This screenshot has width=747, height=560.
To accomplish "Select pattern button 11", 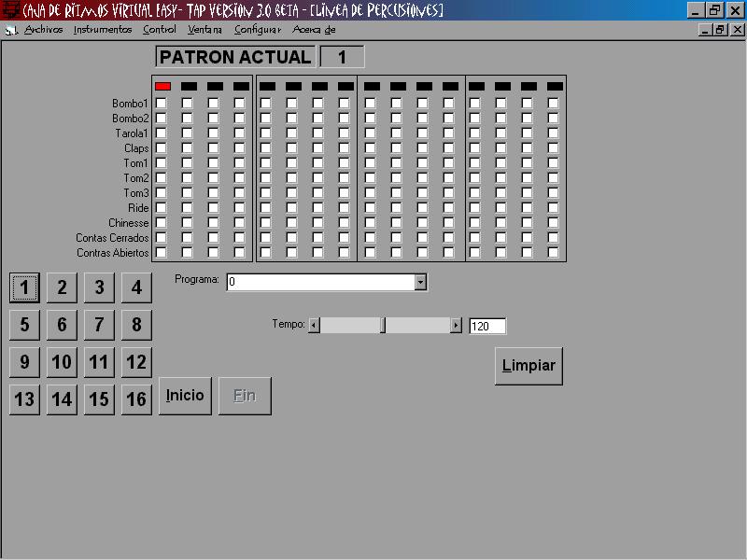I will [x=99, y=362].
